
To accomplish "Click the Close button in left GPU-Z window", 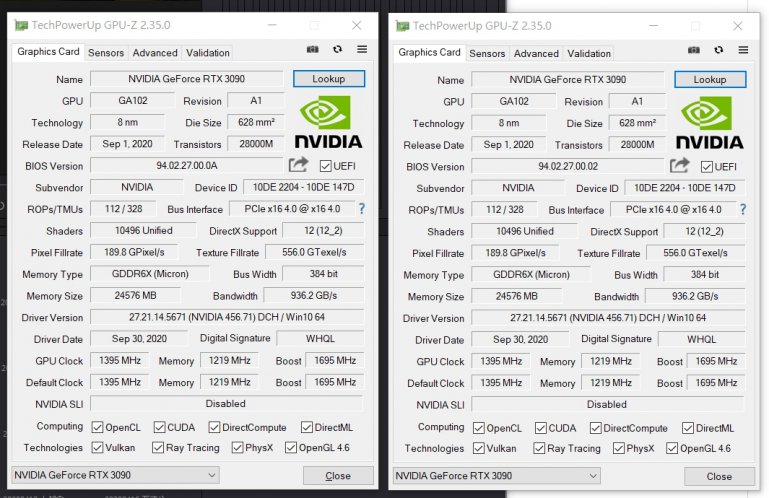I will click(x=338, y=475).
